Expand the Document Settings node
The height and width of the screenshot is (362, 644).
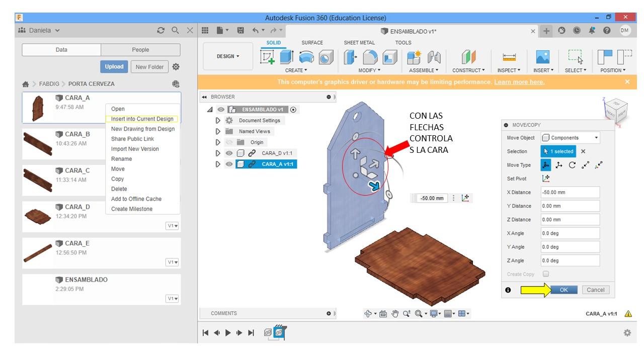218,121
